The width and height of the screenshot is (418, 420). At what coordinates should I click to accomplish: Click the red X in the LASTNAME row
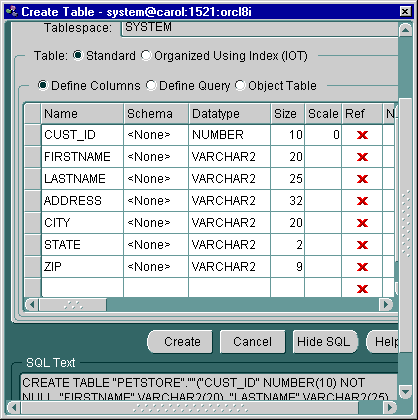coord(362,179)
